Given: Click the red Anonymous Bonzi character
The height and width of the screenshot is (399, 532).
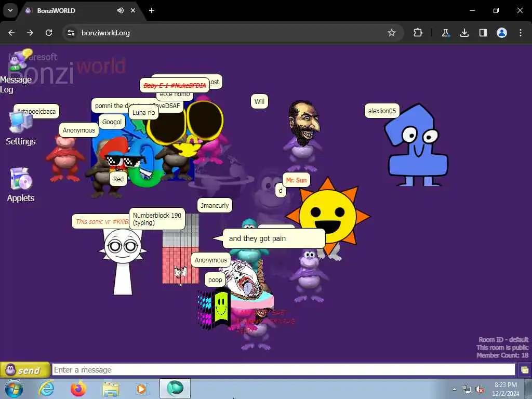Looking at the screenshot, I should [x=64, y=159].
